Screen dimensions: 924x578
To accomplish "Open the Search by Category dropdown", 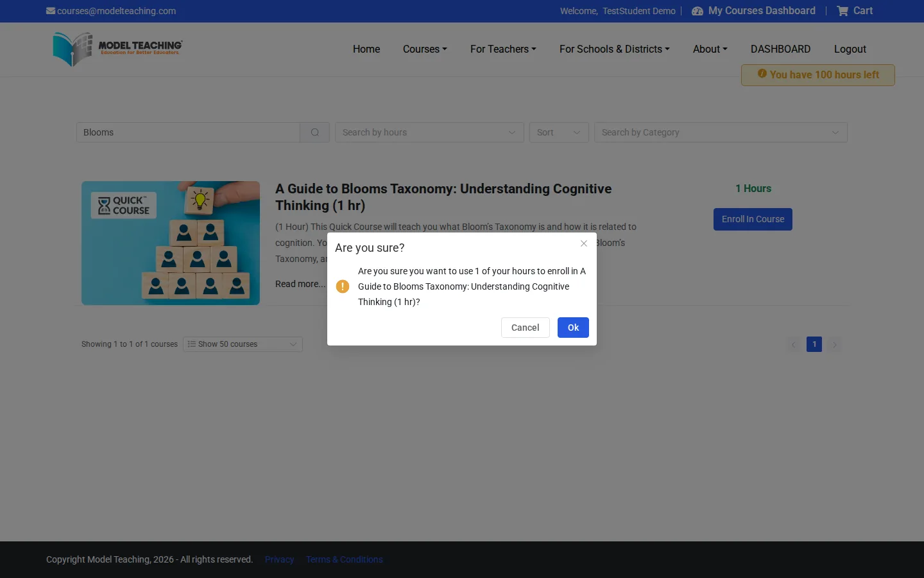I will point(721,132).
